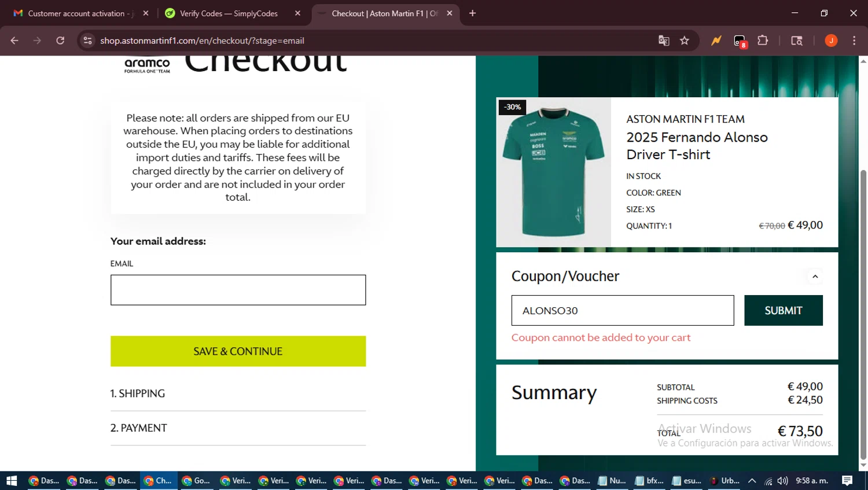868x490 pixels.
Task: Click 'Your email address:' label
Action: point(158,241)
